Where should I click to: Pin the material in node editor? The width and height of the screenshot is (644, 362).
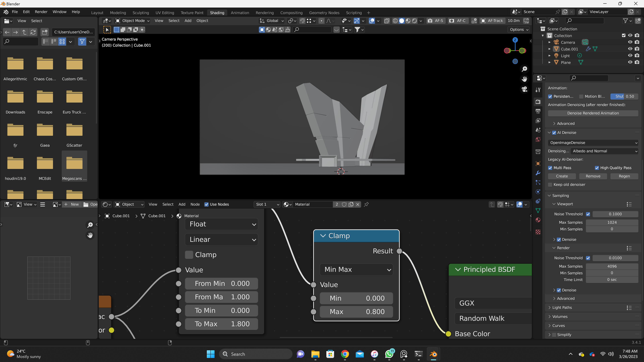[x=366, y=204]
